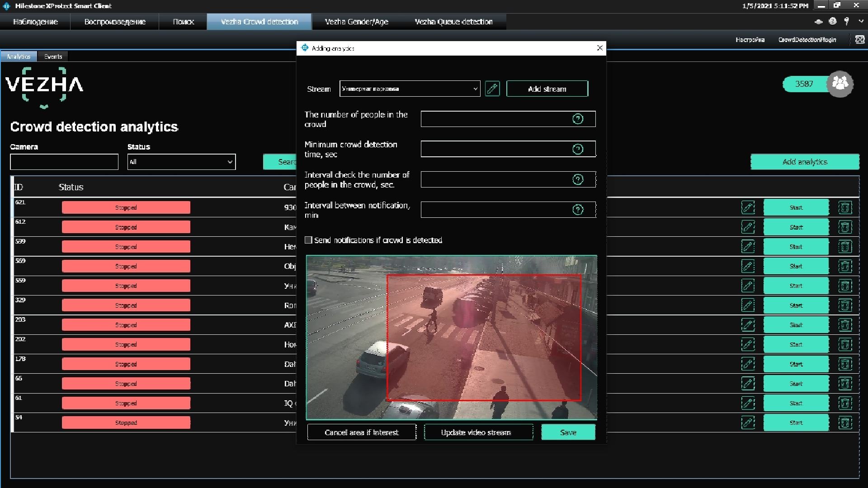
Task: Click the Camera filter input field
Action: pos(64,162)
